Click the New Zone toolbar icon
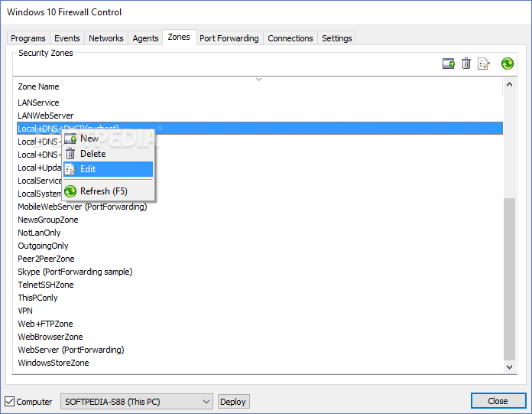The image size is (532, 414). click(x=448, y=64)
